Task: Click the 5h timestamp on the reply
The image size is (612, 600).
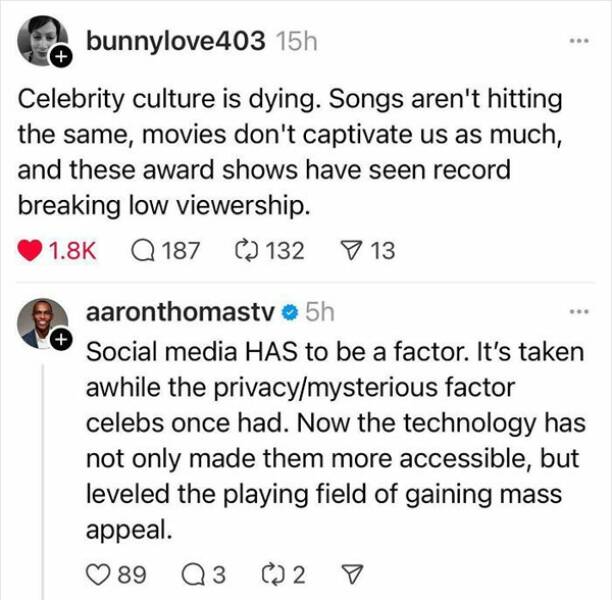Action: tap(320, 312)
